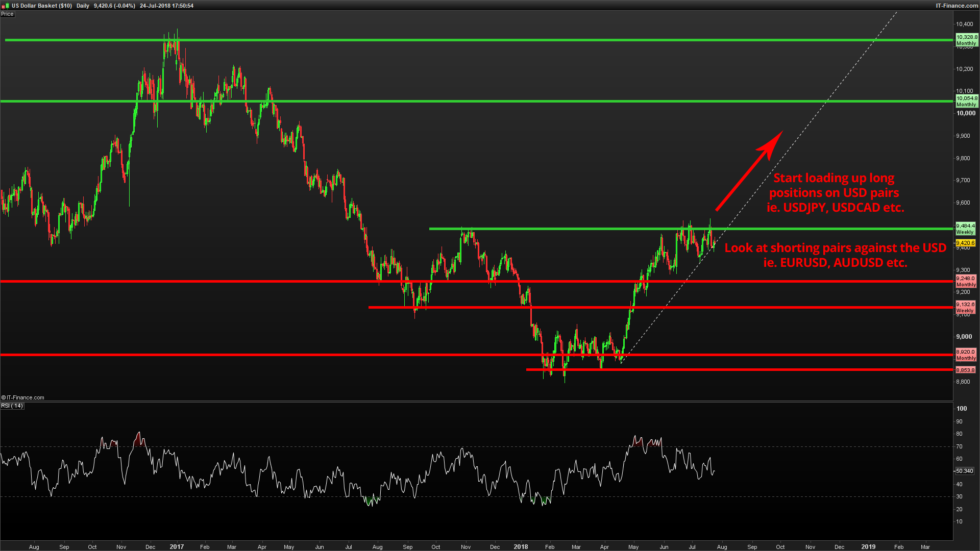Image resolution: width=980 pixels, height=551 pixels.
Task: Select the 9,132.6 Weekly red tag
Action: tap(965, 307)
